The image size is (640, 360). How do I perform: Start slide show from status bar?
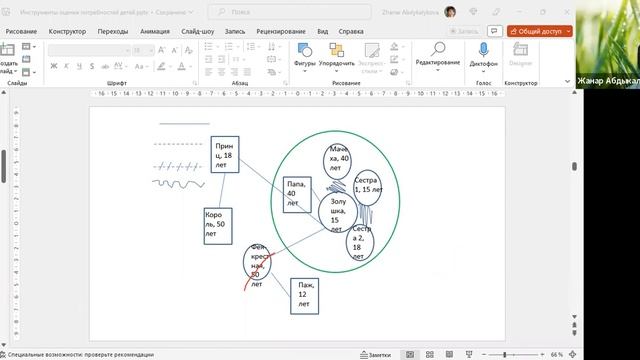[469, 355]
